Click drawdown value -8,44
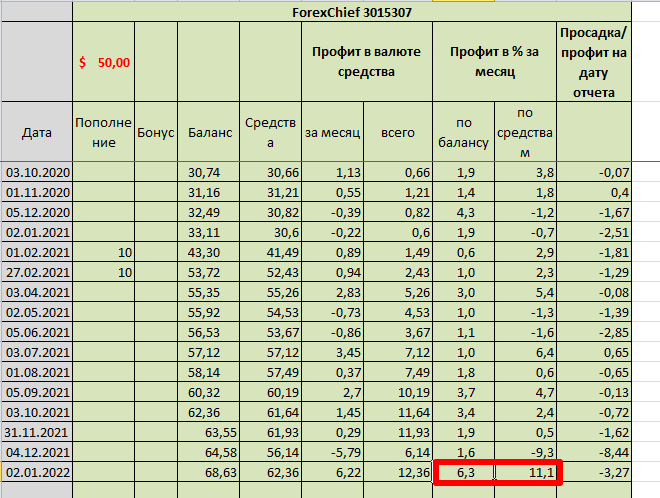The height and width of the screenshot is (498, 660). [593, 452]
